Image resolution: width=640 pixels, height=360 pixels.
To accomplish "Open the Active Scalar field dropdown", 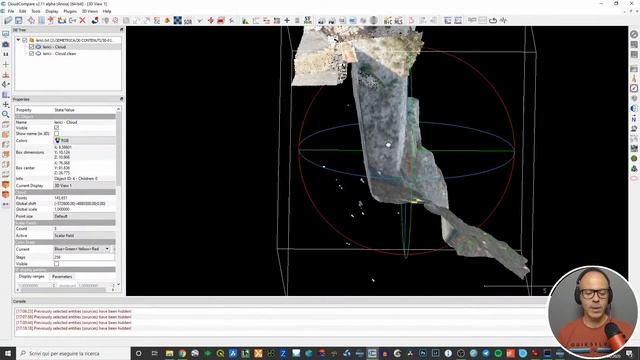I will point(84,236).
